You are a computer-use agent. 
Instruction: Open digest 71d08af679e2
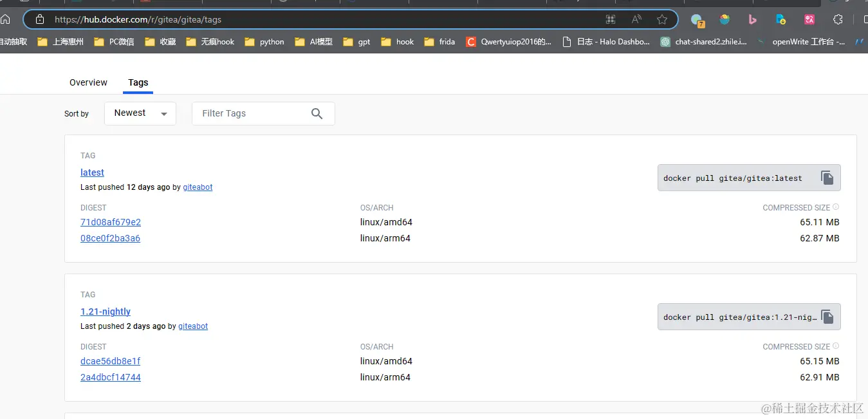click(111, 222)
